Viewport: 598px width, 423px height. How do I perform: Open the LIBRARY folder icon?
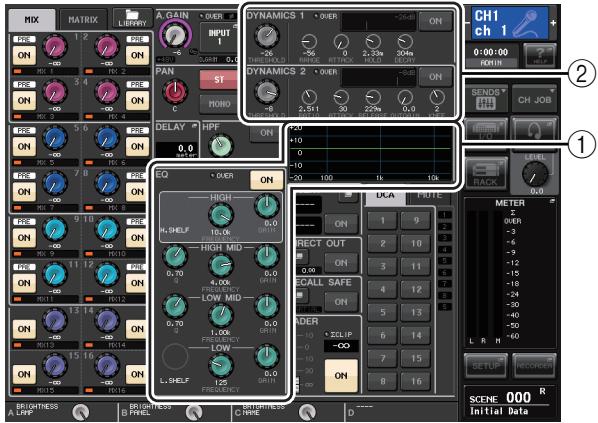click(x=132, y=18)
